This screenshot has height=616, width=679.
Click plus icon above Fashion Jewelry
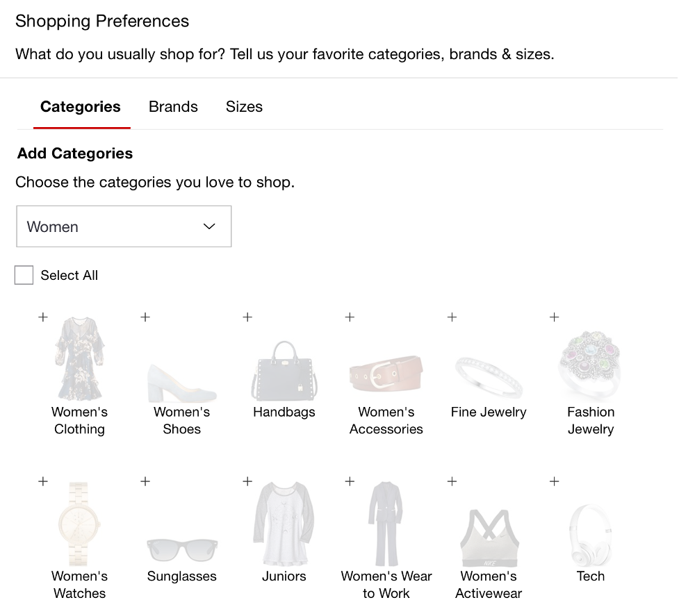[x=554, y=317]
